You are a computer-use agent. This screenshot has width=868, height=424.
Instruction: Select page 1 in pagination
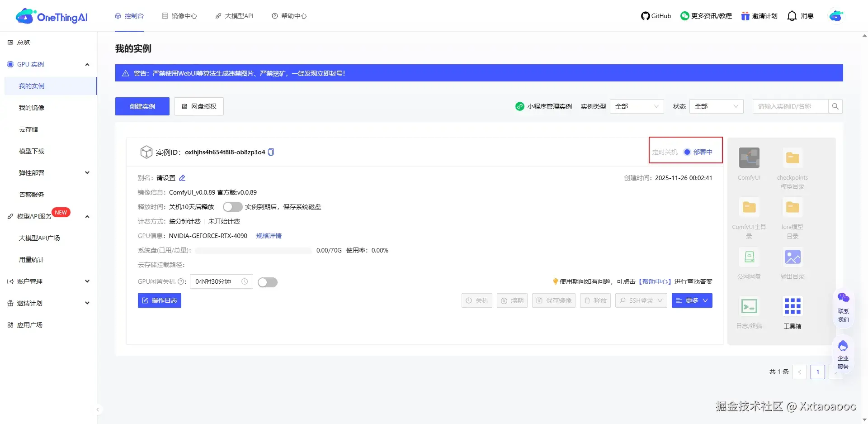click(817, 372)
